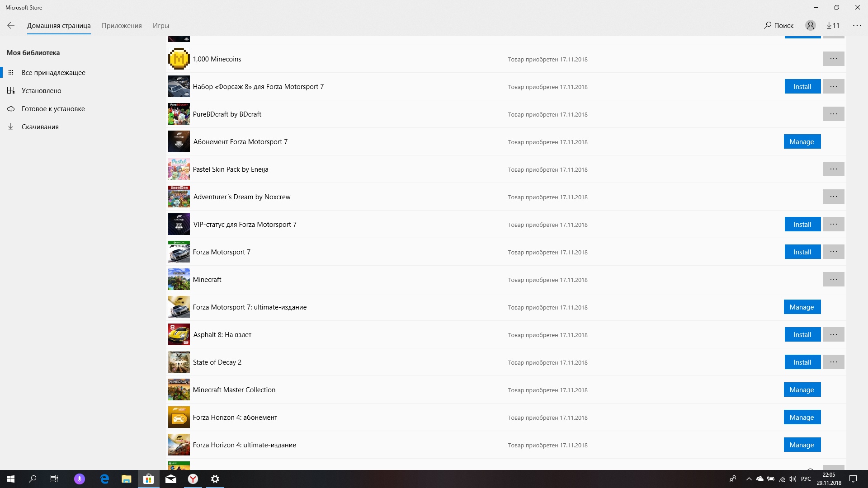The width and height of the screenshot is (868, 488).
Task: Manage Forza Horizon 4: ultimate-издание
Action: 802,445
